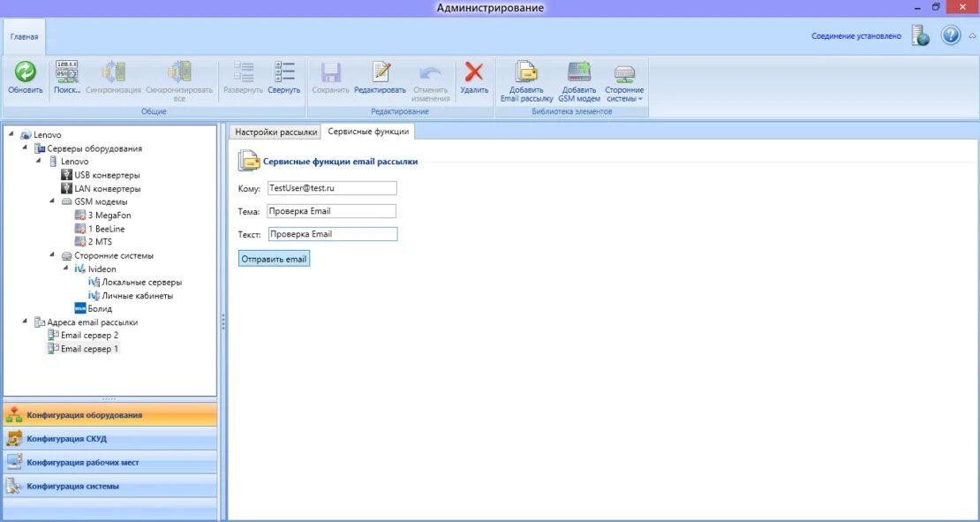The height and width of the screenshot is (522, 980).
Task: Click Добавить GSM модем icon
Action: click(579, 72)
